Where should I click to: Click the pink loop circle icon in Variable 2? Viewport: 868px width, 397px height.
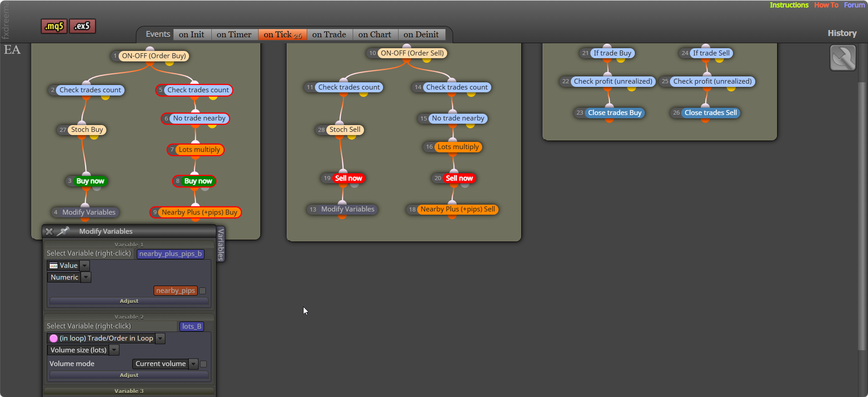tap(54, 338)
